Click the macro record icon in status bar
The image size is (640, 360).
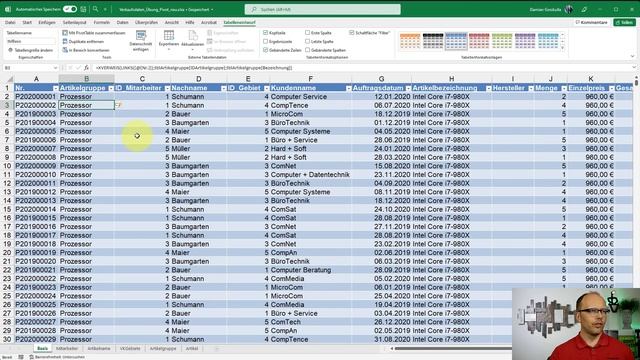pyautogui.click(x=21, y=357)
